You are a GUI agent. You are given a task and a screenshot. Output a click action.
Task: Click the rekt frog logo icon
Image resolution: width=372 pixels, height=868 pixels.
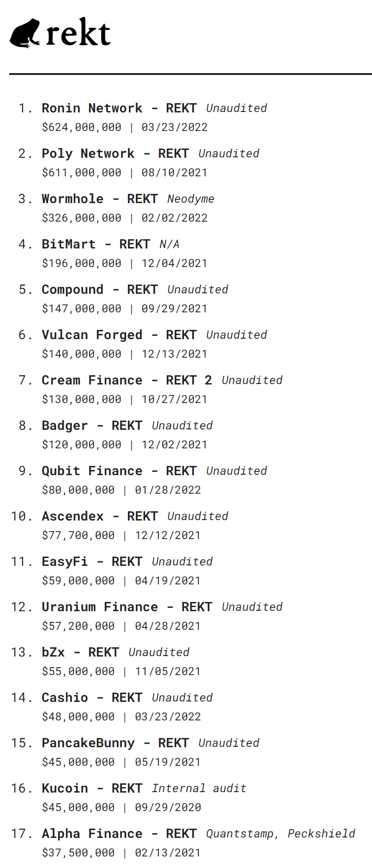pos(25,33)
